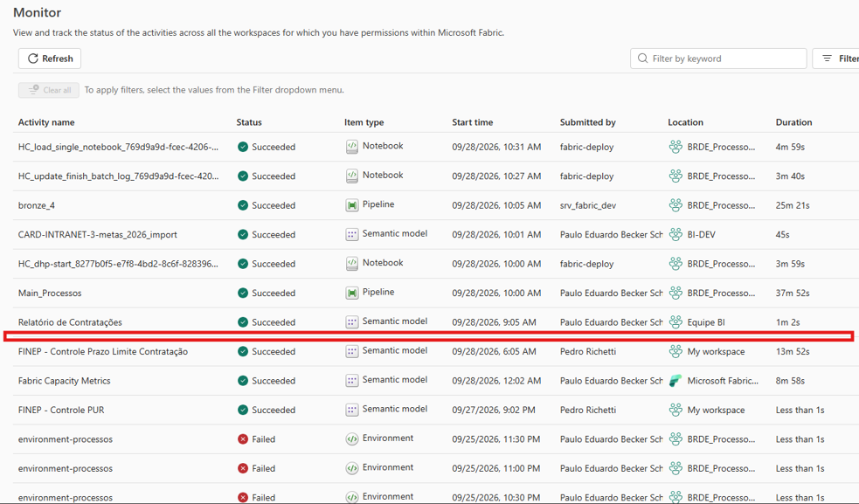Image resolution: width=859 pixels, height=504 pixels.
Task: Click the workspace icon beside BI-DEV
Action: click(675, 234)
